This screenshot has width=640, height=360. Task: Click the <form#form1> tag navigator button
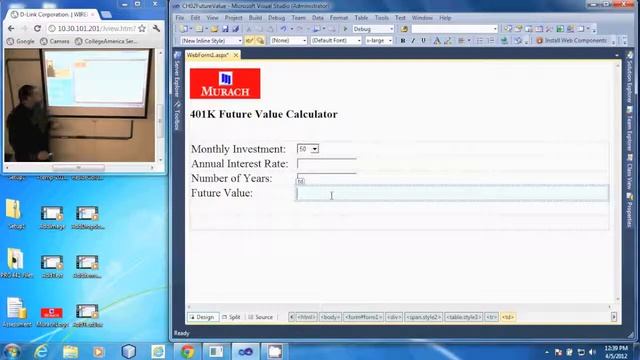(363, 317)
